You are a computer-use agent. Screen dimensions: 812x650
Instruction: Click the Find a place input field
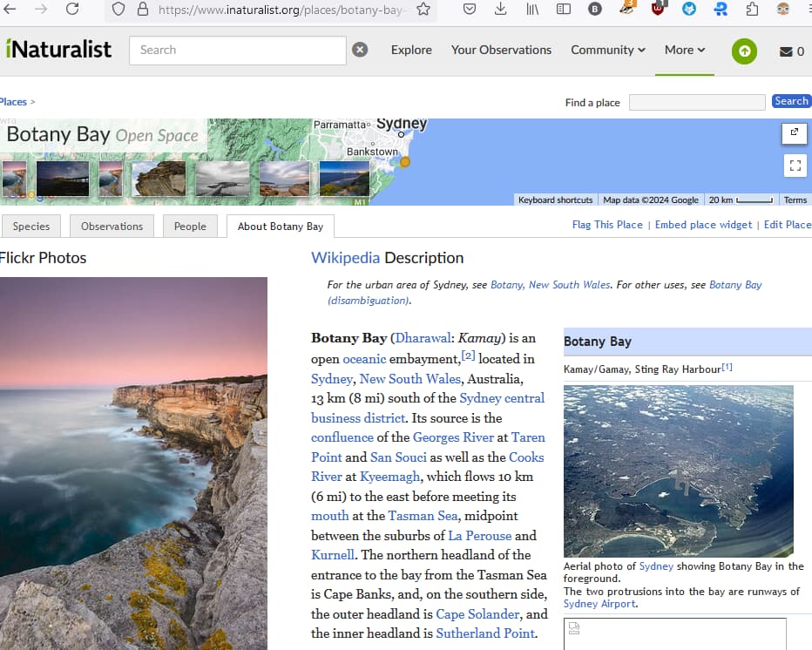[x=697, y=102]
